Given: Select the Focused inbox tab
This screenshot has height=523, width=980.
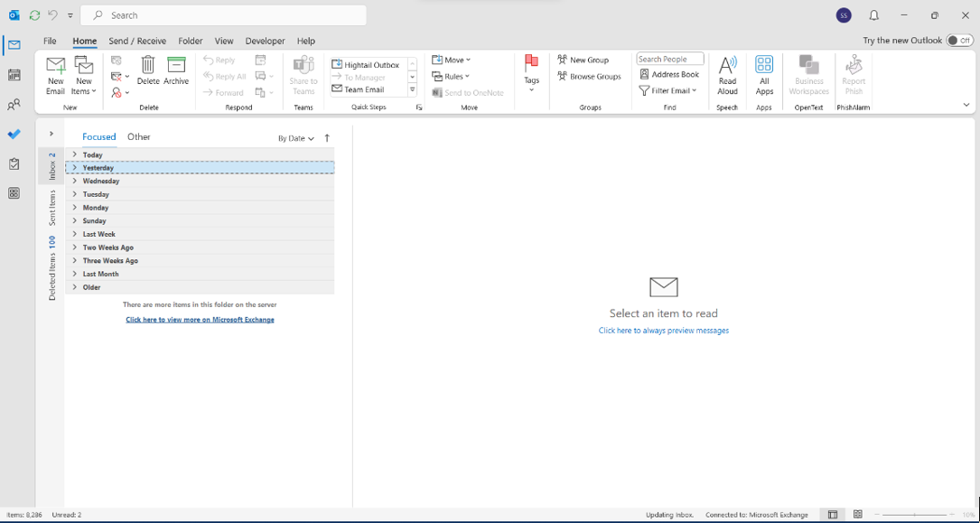Looking at the screenshot, I should [x=99, y=136].
